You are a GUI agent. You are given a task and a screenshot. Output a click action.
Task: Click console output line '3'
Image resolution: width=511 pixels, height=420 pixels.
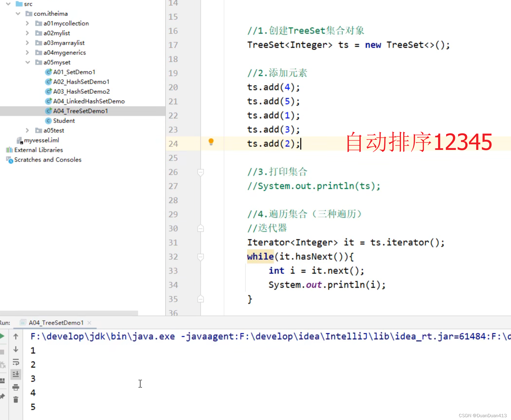(x=33, y=379)
